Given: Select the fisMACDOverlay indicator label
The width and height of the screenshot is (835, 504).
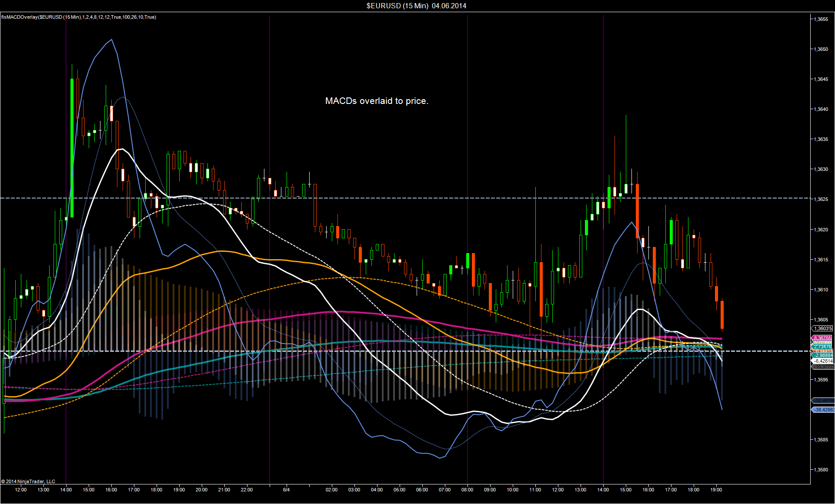Looking at the screenshot, I should tap(79, 17).
